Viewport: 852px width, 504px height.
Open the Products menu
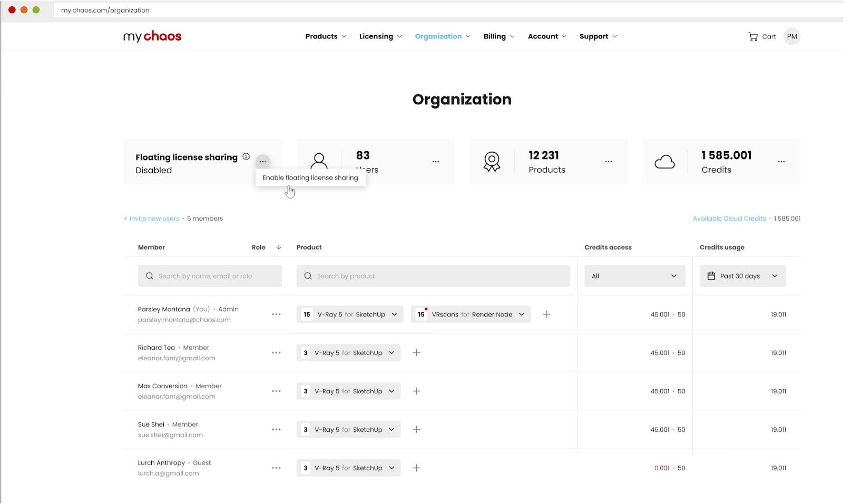click(326, 36)
